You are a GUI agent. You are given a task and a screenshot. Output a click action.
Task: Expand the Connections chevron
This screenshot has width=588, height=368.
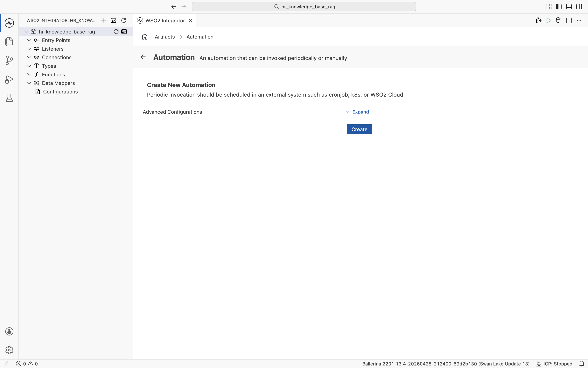click(x=29, y=57)
